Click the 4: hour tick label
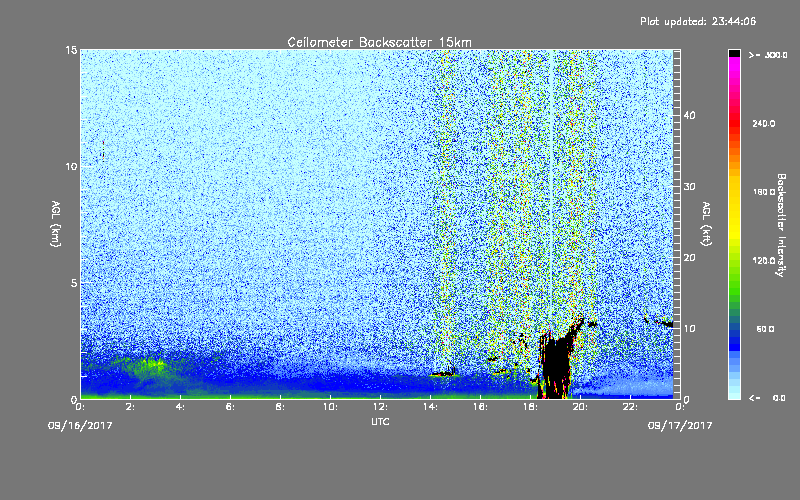This screenshot has width=800, height=500. (x=181, y=407)
